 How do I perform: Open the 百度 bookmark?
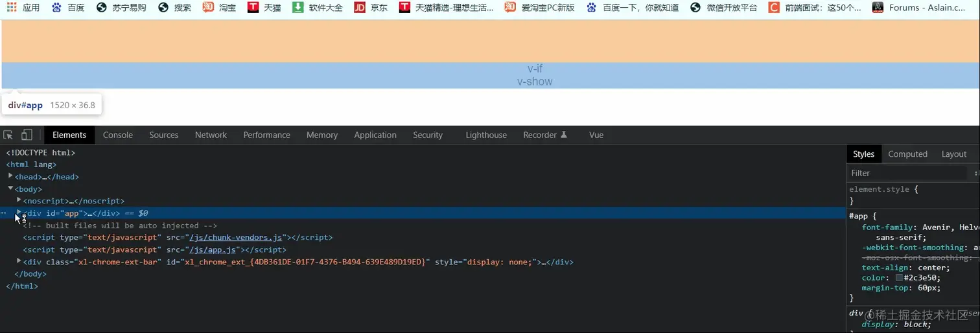68,8
